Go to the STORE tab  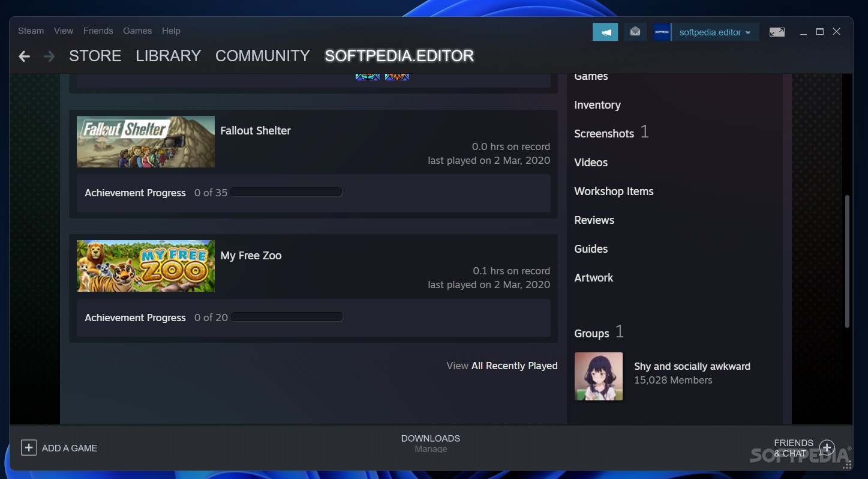click(x=95, y=56)
